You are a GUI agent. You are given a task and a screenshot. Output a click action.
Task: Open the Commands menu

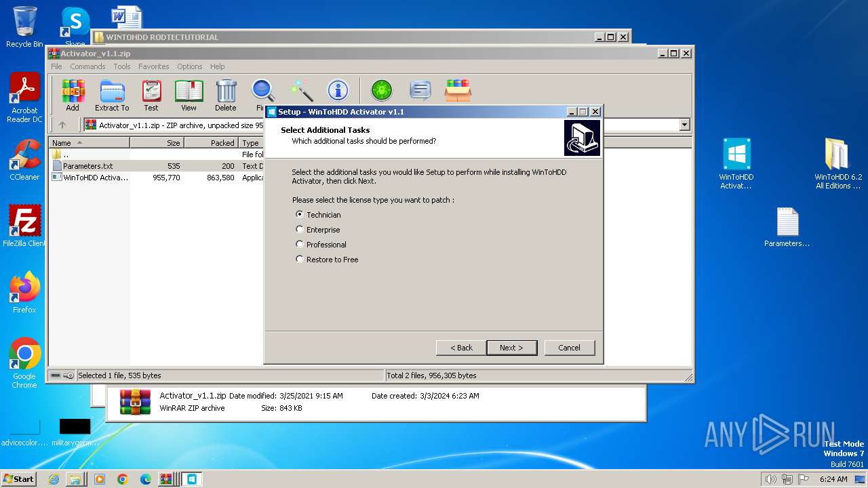[x=87, y=66]
